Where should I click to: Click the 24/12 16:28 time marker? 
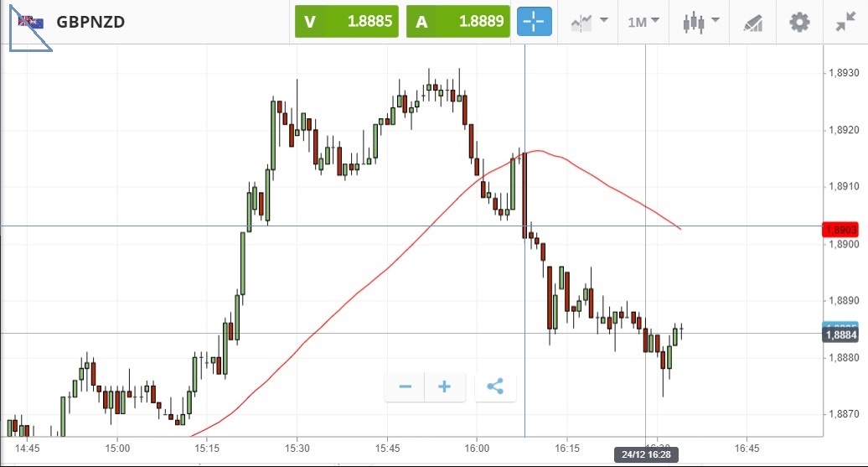(x=646, y=454)
